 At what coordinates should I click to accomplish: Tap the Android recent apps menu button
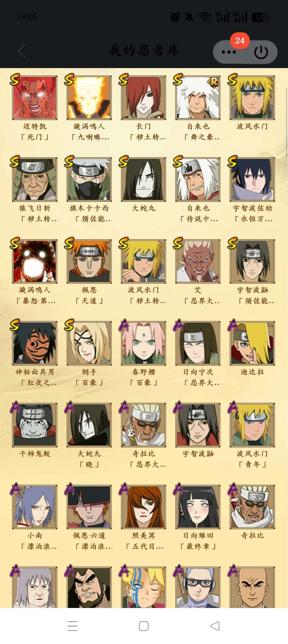72,626
